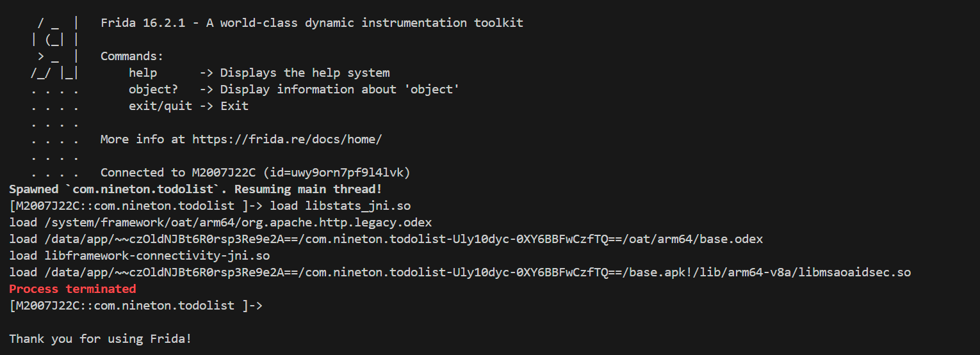Click "Thank you for using Frida!" text
This screenshot has height=355, width=980.
coord(101,339)
